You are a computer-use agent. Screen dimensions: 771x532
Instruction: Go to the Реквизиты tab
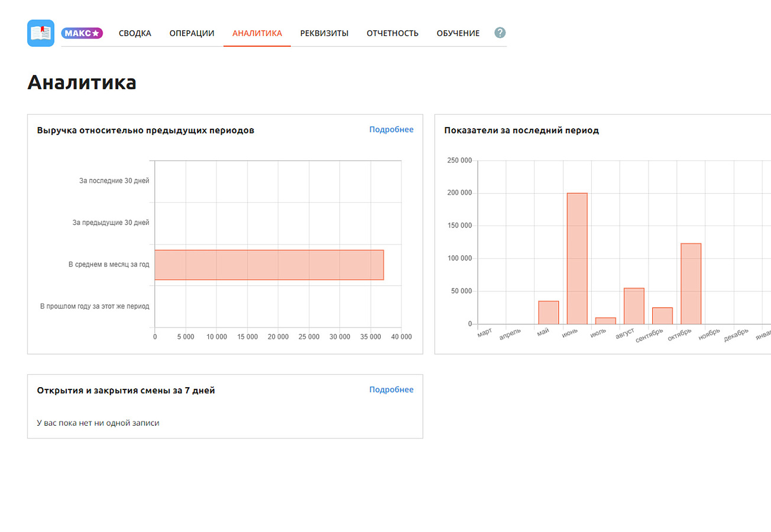click(324, 33)
